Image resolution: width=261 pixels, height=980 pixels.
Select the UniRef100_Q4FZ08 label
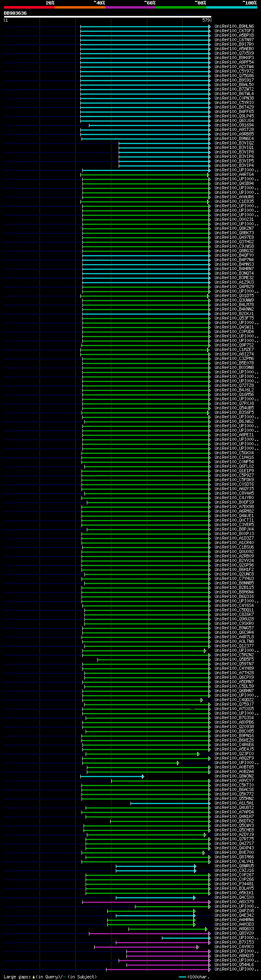[x=234, y=911]
